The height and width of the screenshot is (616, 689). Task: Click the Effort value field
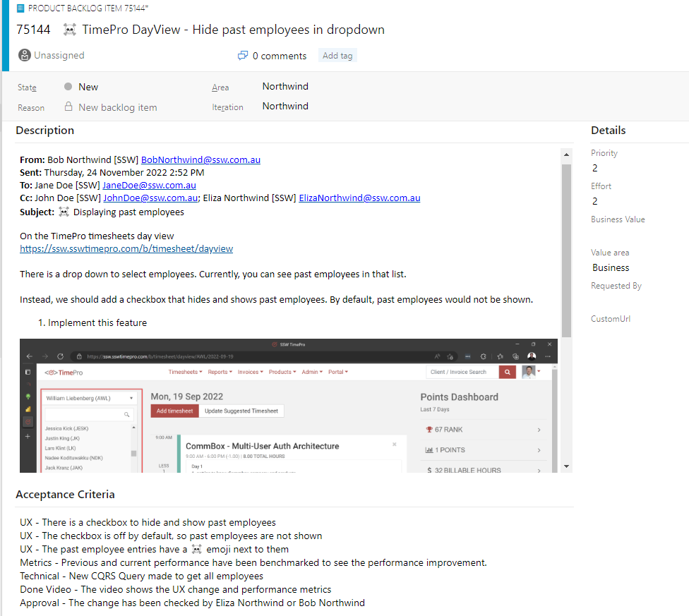click(x=595, y=201)
